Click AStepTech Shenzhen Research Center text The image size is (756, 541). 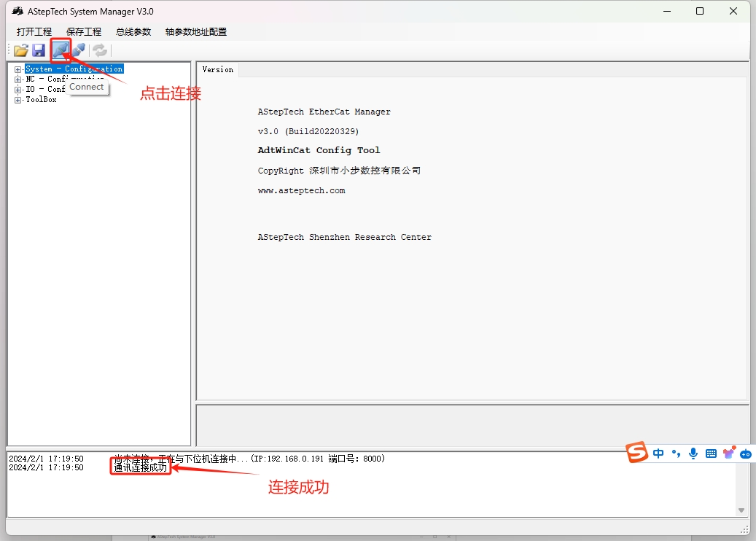coord(344,237)
